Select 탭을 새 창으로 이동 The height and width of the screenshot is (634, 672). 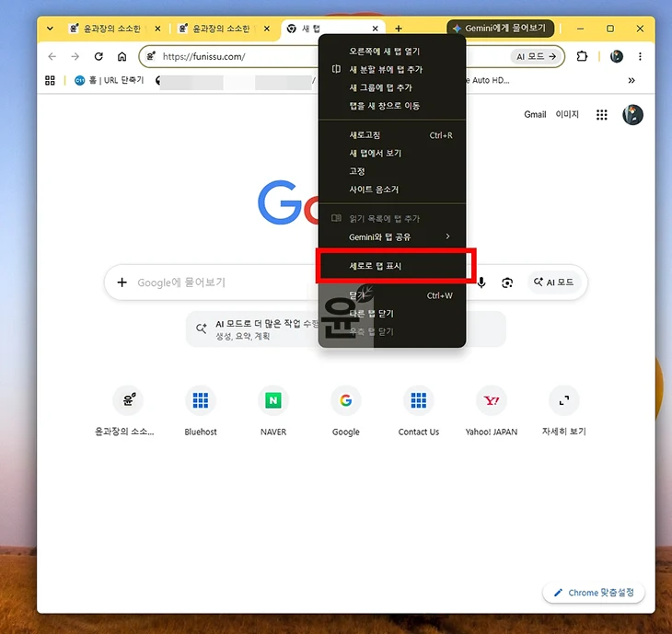point(392,106)
